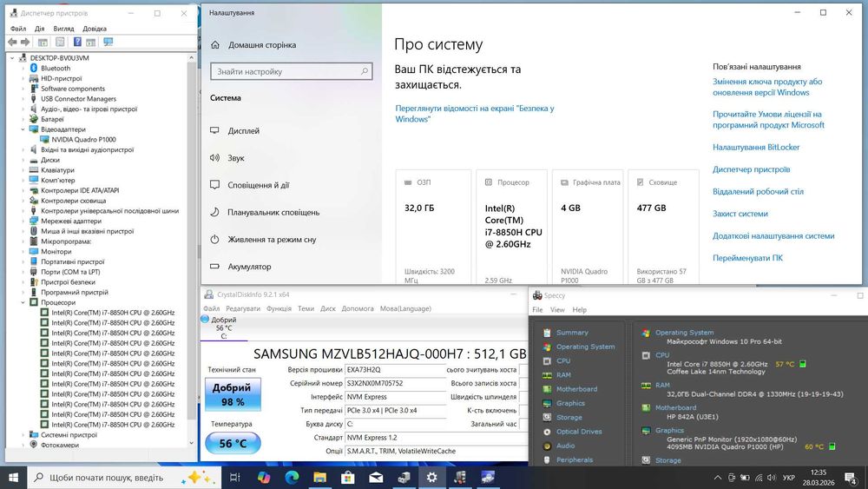
Task: Collapse the Процесори tree node
Action: [x=23, y=302]
